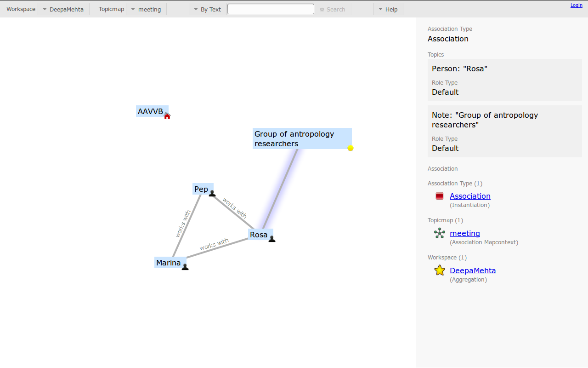The width and height of the screenshot is (588, 368).
Task: Open the meeting topicmap link
Action: tap(465, 233)
